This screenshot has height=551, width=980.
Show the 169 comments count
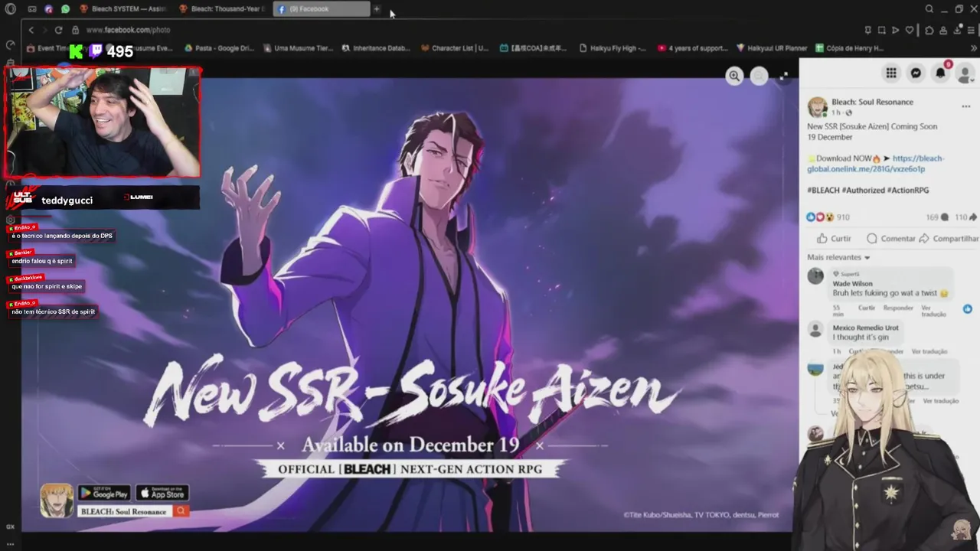(x=937, y=217)
